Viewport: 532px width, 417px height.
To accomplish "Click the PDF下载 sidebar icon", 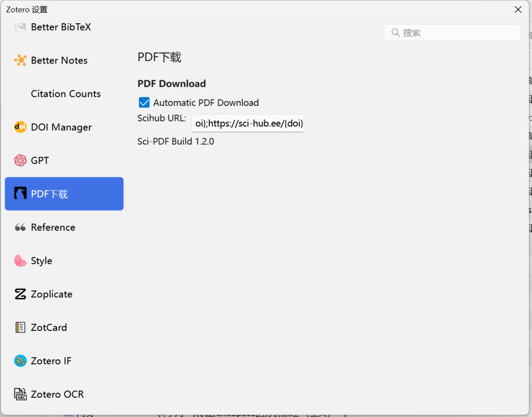I will coord(20,193).
